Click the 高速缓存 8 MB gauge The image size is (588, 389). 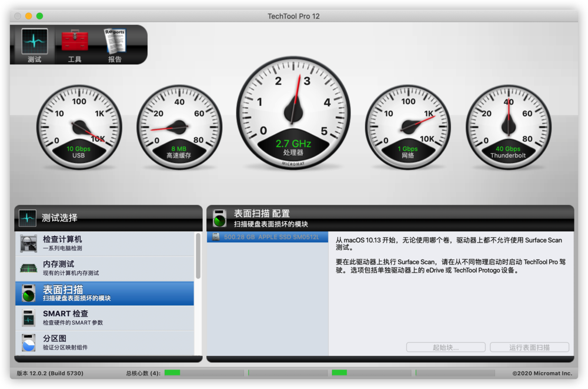click(179, 127)
